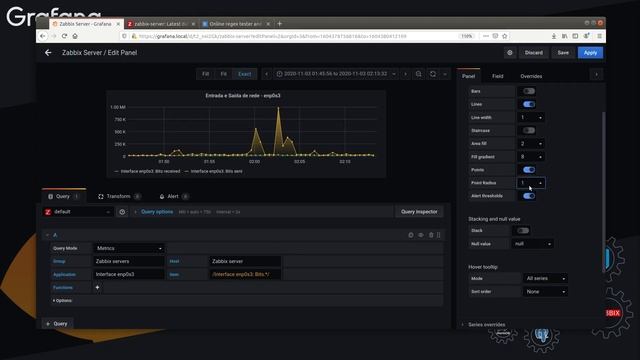Bookmark this page with the star icon
Image resolution: width=640 pixels, height=360 pixels.
coord(505,36)
